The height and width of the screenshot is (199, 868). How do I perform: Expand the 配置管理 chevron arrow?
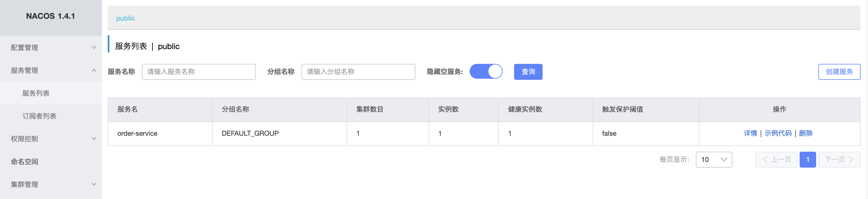pyautogui.click(x=94, y=48)
